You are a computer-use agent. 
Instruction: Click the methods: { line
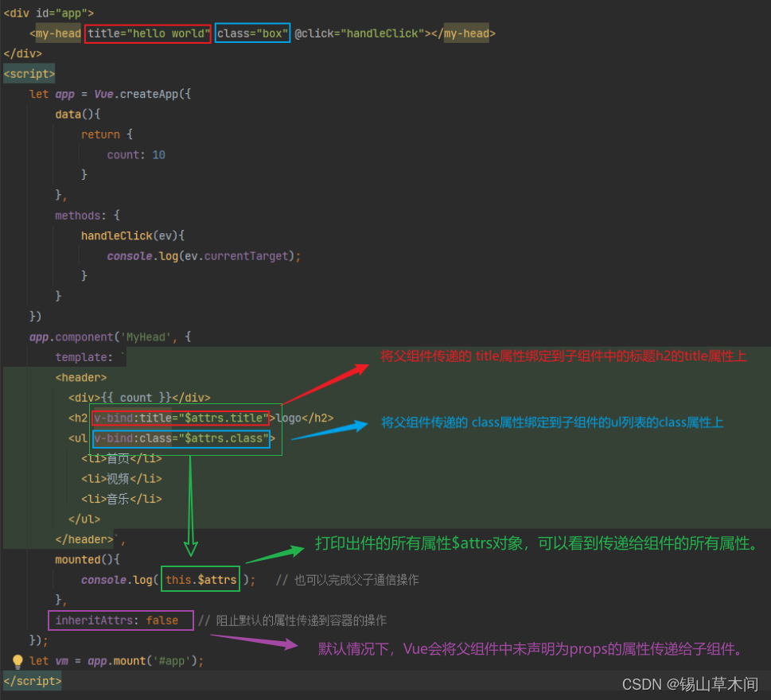click(88, 216)
